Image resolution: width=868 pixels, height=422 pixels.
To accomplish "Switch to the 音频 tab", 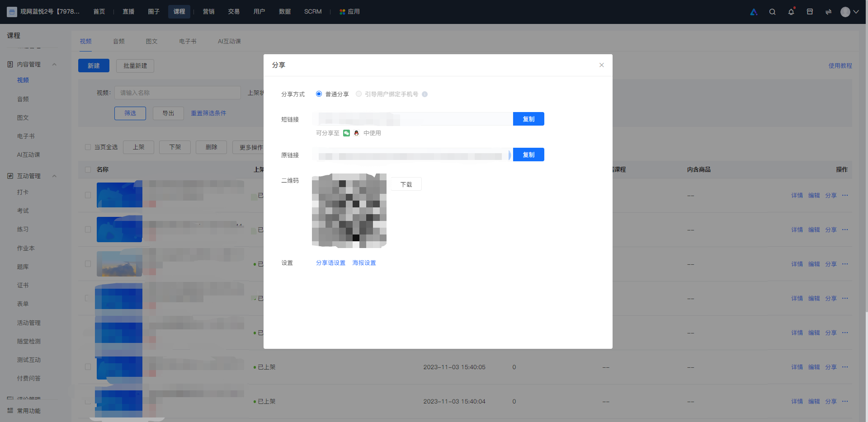I will pos(119,41).
